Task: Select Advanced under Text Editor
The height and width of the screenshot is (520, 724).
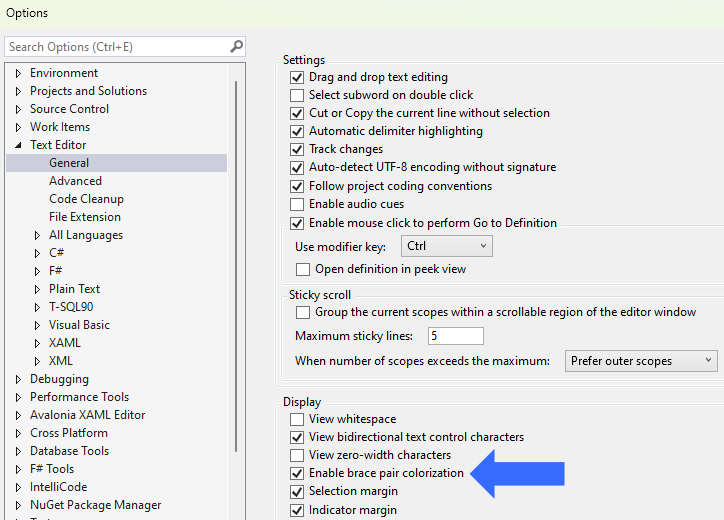Action: tap(75, 181)
